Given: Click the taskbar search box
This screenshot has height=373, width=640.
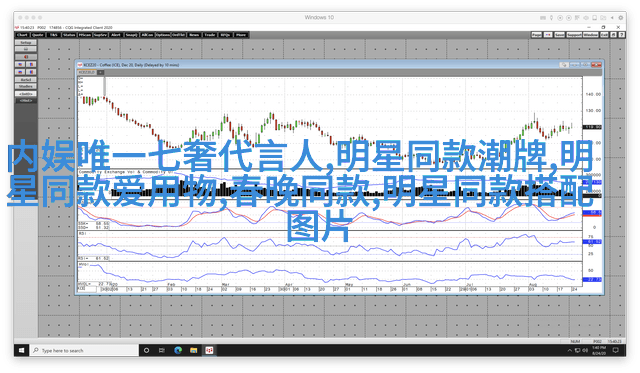Looking at the screenshot, I should point(84,350).
